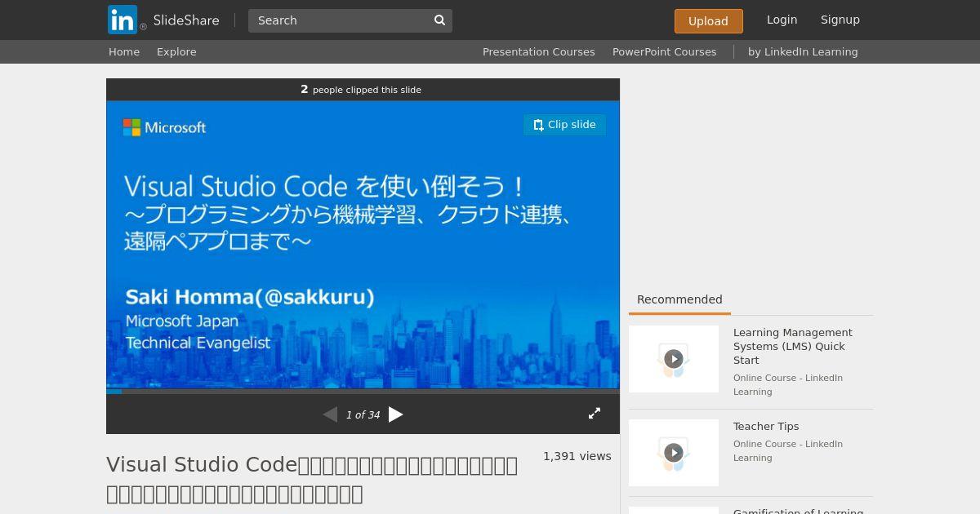This screenshot has height=514, width=980.
Task: Open the Login link
Action: tap(782, 20)
